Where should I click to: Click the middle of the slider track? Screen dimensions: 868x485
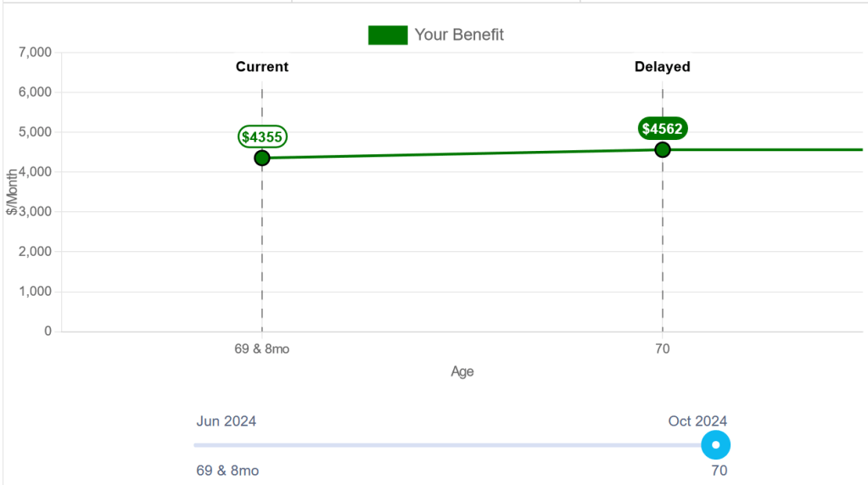click(455, 444)
